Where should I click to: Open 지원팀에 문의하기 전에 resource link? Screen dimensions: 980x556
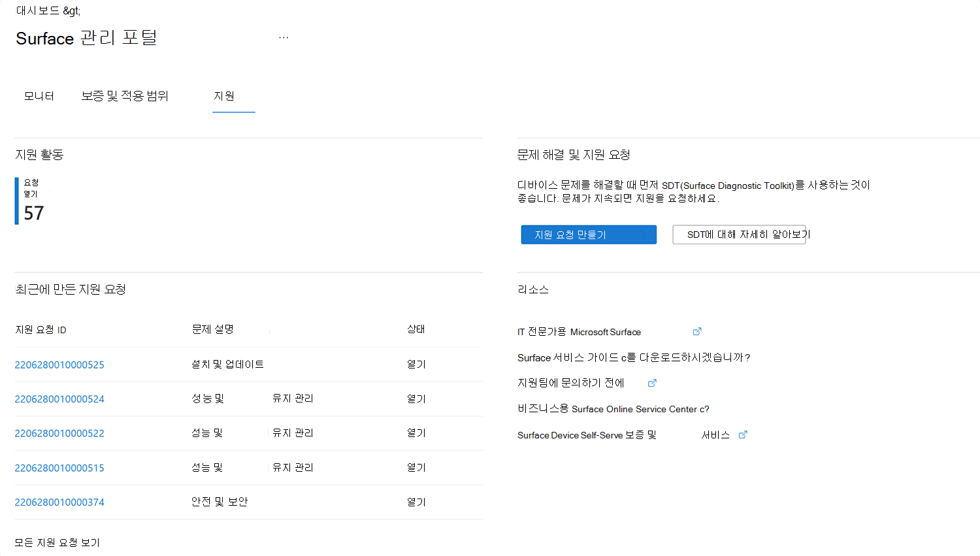[x=571, y=383]
